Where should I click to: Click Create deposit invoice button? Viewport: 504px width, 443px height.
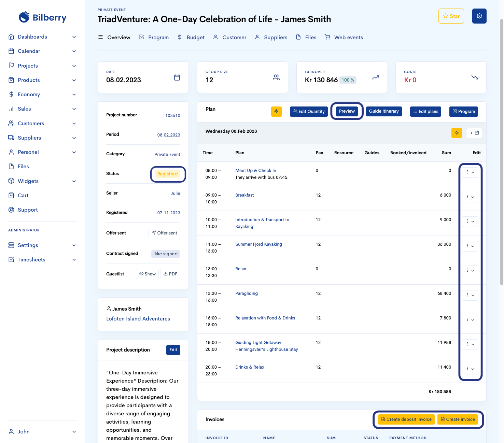406,419
